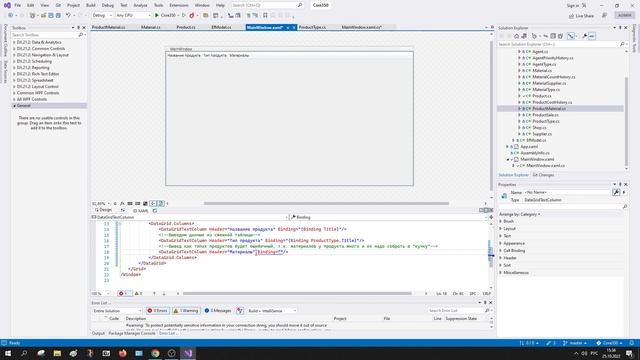Click the Events lightning icon in Properties panel
This screenshot has height=360, width=640.
[x=624, y=192]
